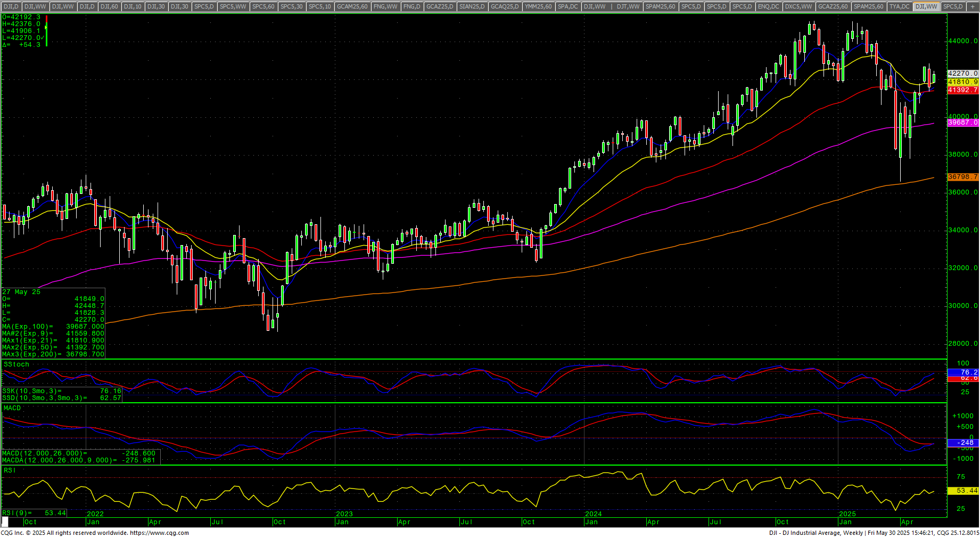This screenshot has height=537, width=980.
Task: Click the 30000.0 price axis label
Action: pyautogui.click(x=963, y=306)
